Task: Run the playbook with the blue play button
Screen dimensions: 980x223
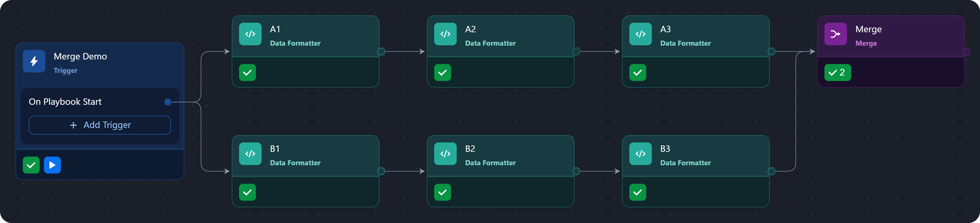Action: coord(52,165)
